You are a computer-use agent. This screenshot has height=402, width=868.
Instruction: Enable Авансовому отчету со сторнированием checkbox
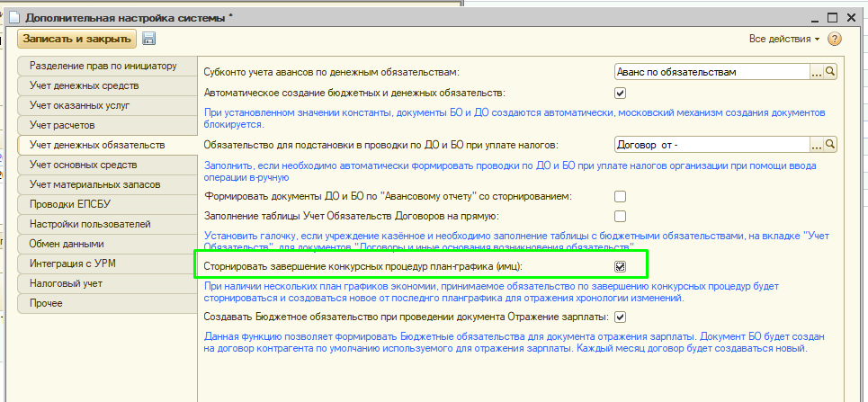620,196
